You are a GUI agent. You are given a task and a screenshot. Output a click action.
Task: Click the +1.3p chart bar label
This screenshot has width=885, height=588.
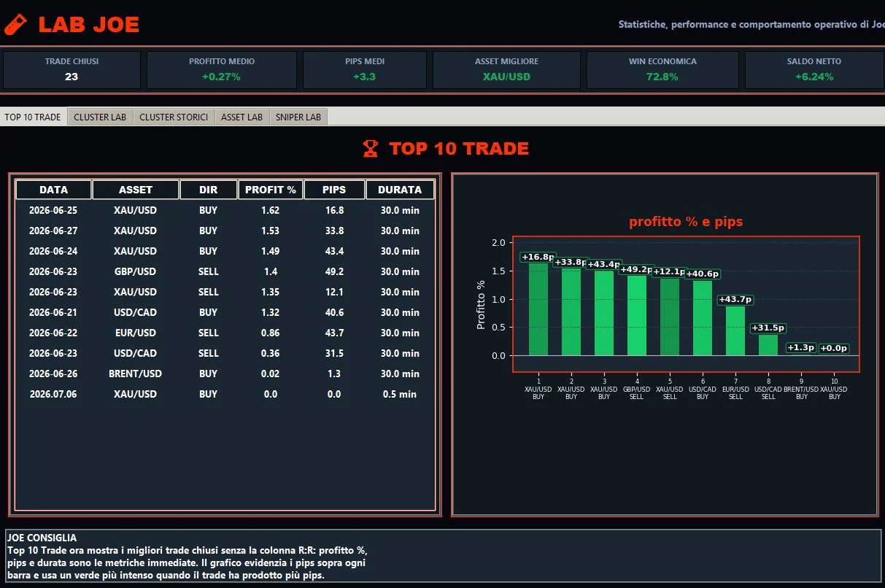pyautogui.click(x=801, y=348)
